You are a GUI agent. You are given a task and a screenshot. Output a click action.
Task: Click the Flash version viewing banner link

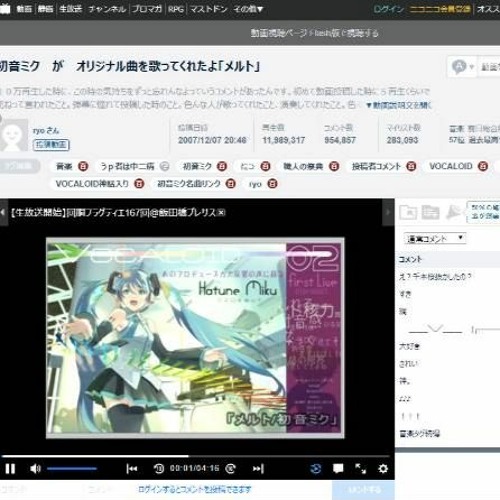314,33
